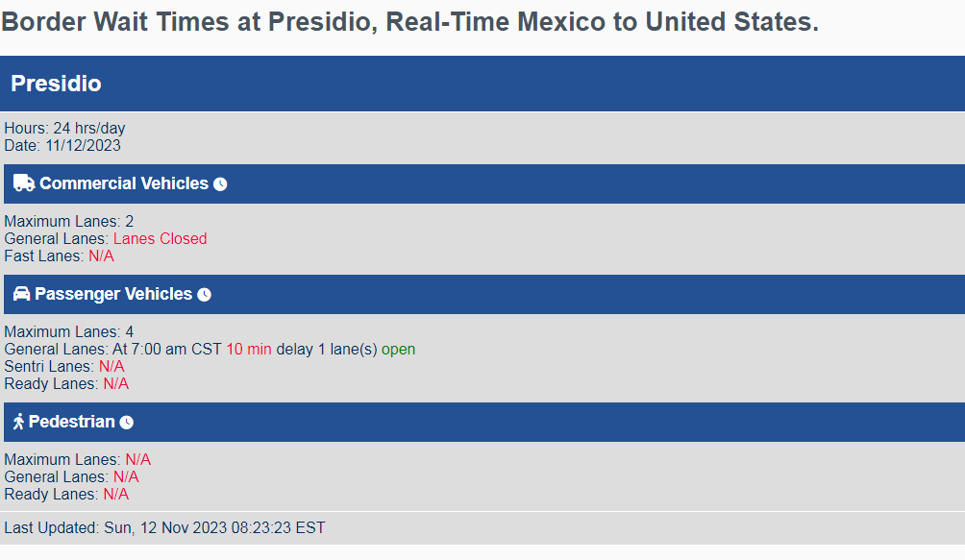Click the truck icon beside Commercial Vehicles

[x=22, y=183]
